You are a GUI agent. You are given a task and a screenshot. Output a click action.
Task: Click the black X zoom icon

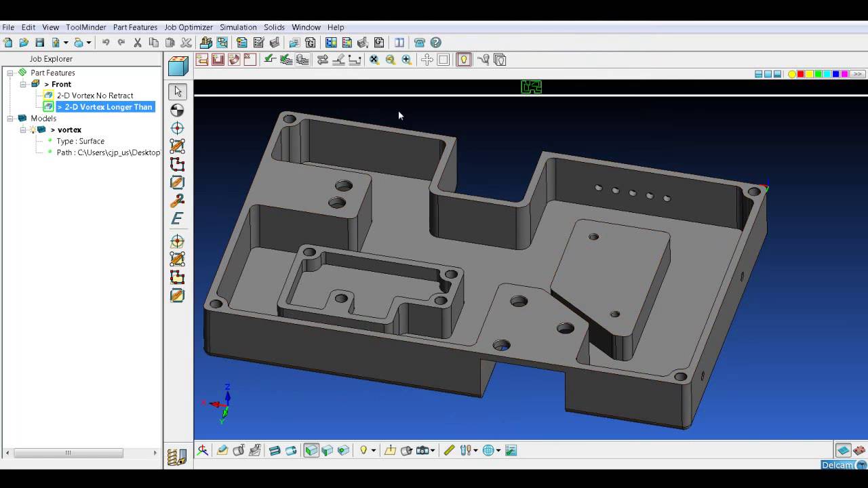(374, 60)
